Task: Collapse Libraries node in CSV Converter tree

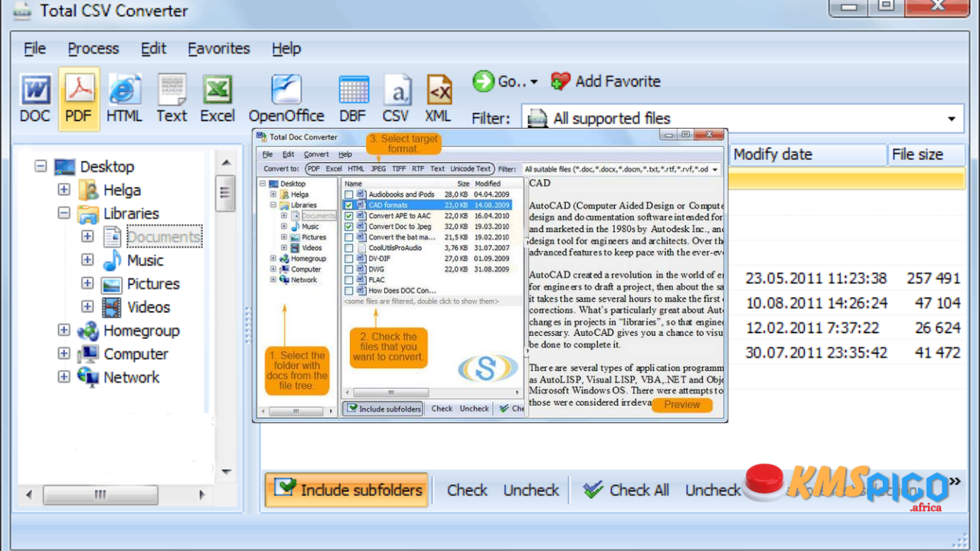Action: [x=64, y=214]
